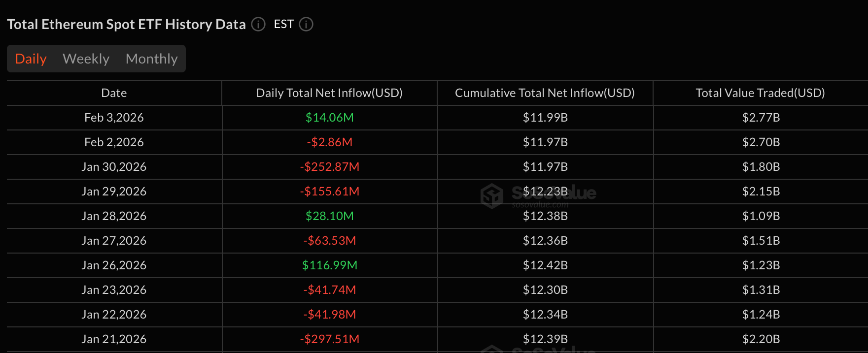
Task: Select the Feb 3,2026 date cell
Action: 114,118
